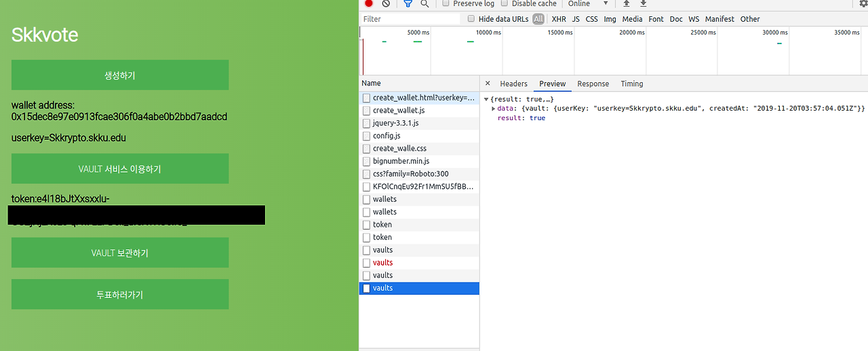The width and height of the screenshot is (868, 351).
Task: Switch to the Preview tab
Action: pyautogui.click(x=553, y=84)
